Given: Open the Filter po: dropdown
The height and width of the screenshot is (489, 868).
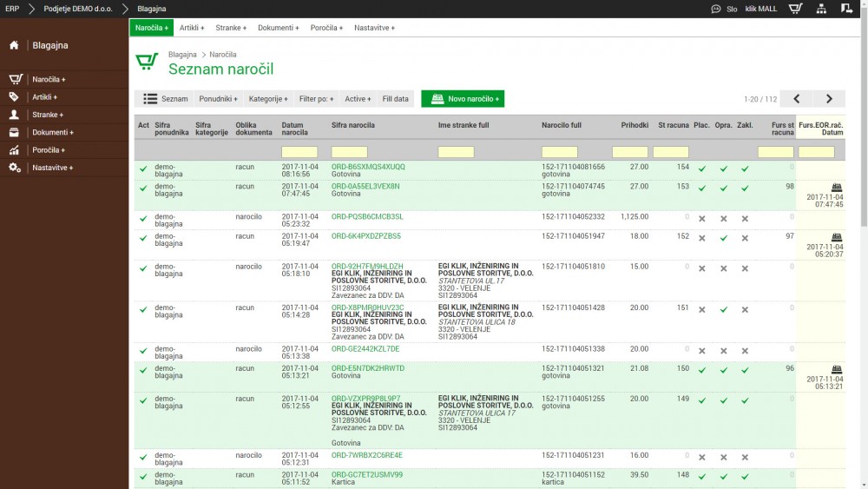Looking at the screenshot, I should pyautogui.click(x=316, y=99).
